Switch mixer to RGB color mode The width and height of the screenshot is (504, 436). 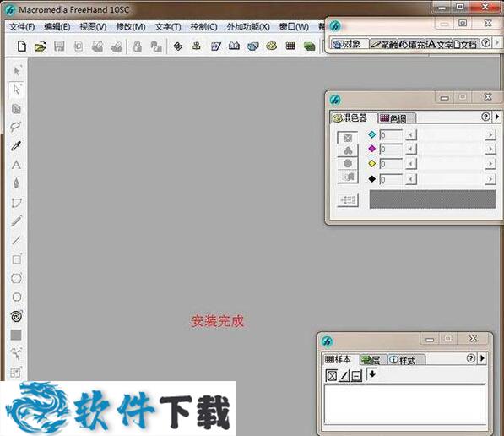click(x=348, y=150)
